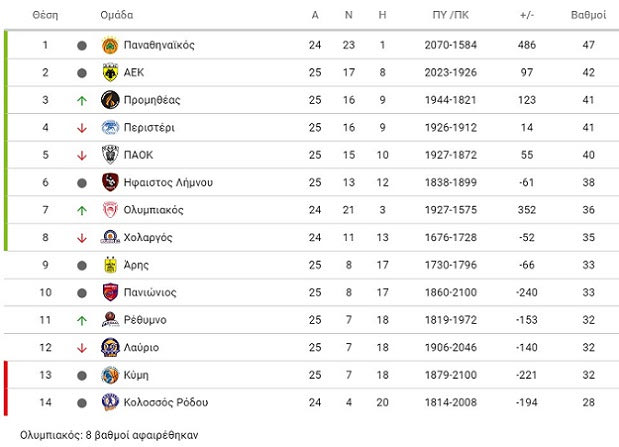The image size is (619, 447).
Task: Click the Ηφαιστος Λήμνου team logo
Action: point(110,182)
